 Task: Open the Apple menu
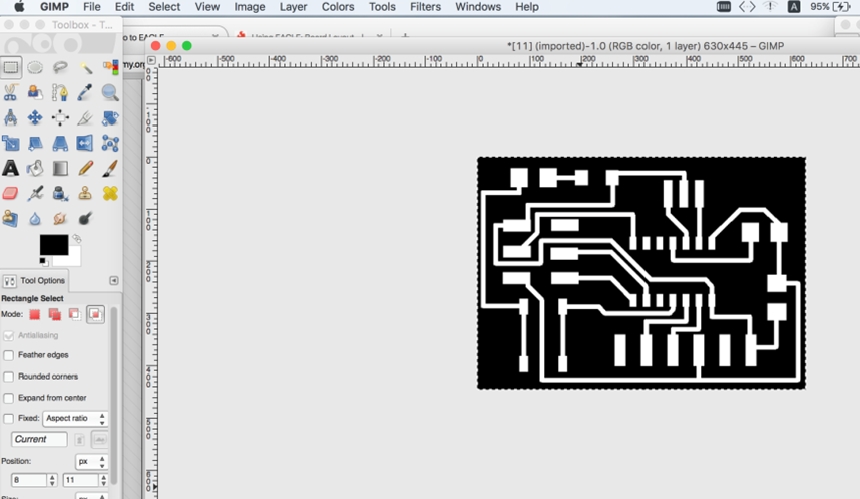point(19,7)
